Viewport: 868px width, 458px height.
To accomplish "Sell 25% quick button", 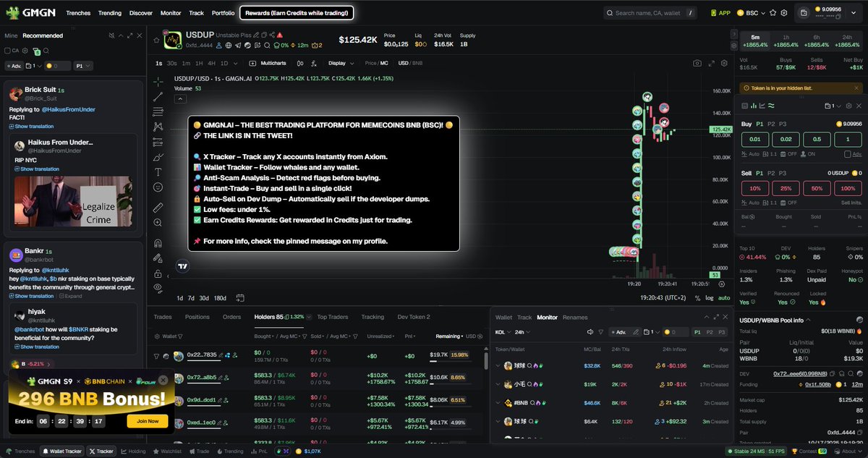I will [x=786, y=188].
